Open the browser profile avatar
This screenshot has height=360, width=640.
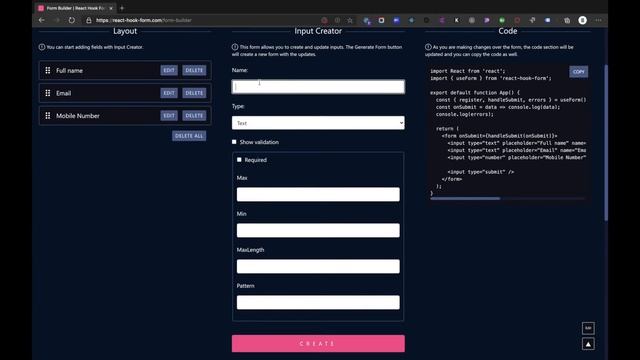582,20
